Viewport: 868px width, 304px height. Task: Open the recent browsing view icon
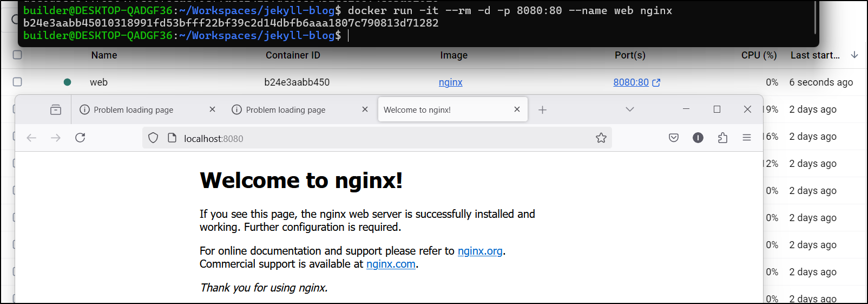[56, 109]
